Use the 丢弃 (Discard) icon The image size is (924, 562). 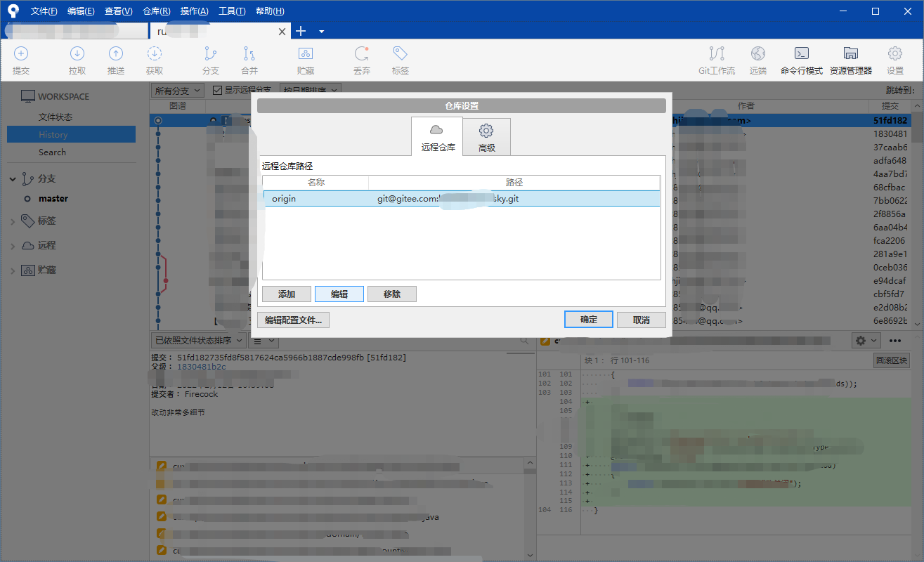tap(361, 60)
